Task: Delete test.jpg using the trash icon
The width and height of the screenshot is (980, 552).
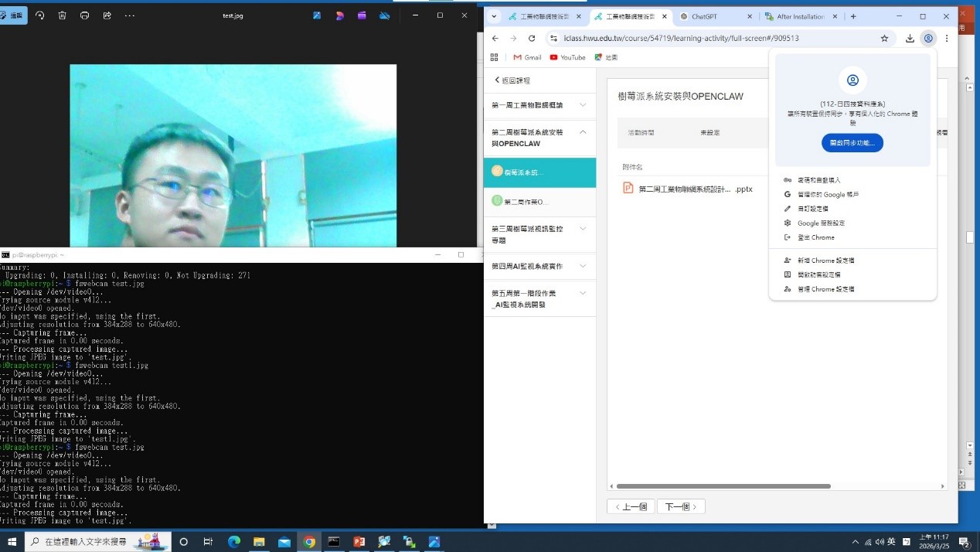Action: click(x=62, y=15)
